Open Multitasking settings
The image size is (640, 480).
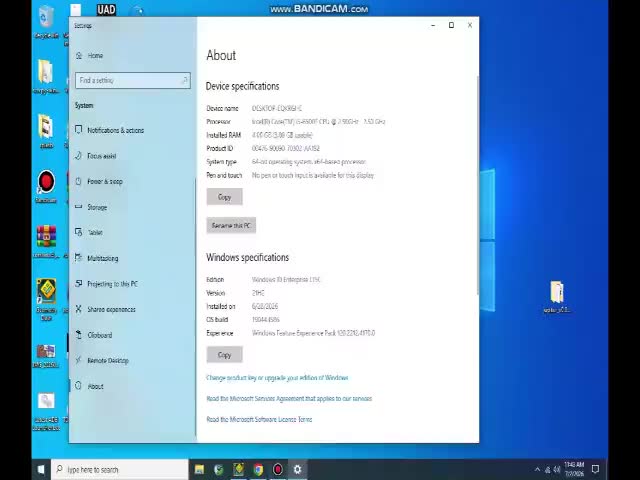pos(103,258)
